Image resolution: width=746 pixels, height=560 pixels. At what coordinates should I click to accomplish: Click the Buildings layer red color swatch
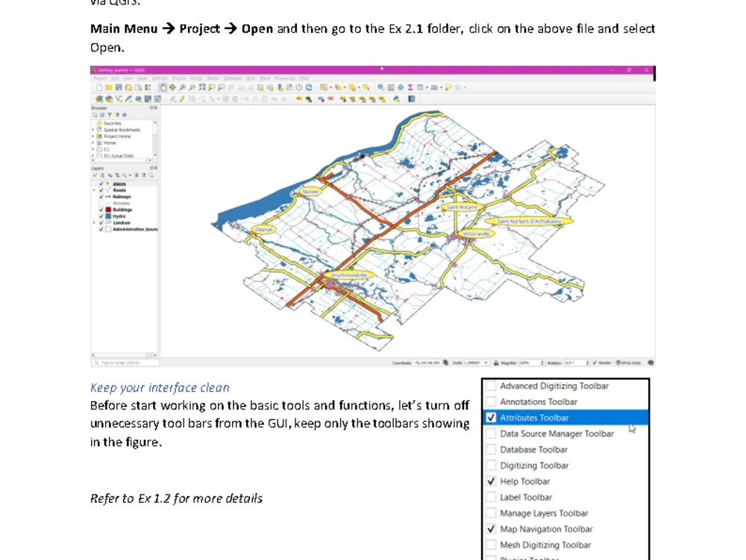(x=107, y=209)
